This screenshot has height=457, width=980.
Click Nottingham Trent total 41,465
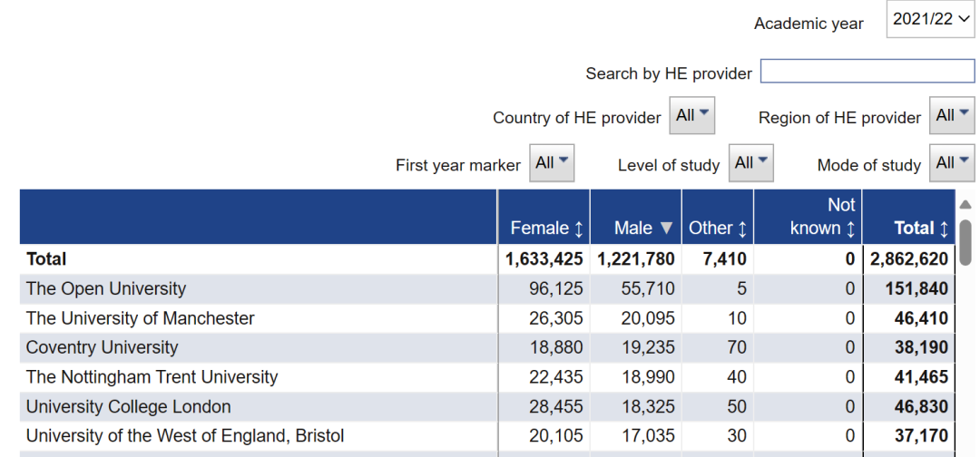coord(921,377)
